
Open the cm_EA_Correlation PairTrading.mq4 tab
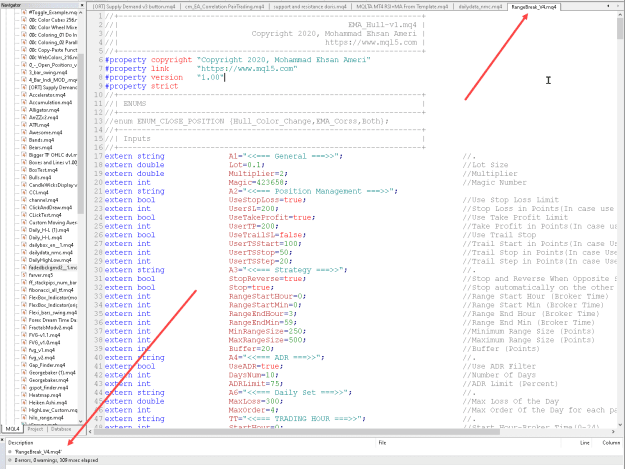pos(224,7)
